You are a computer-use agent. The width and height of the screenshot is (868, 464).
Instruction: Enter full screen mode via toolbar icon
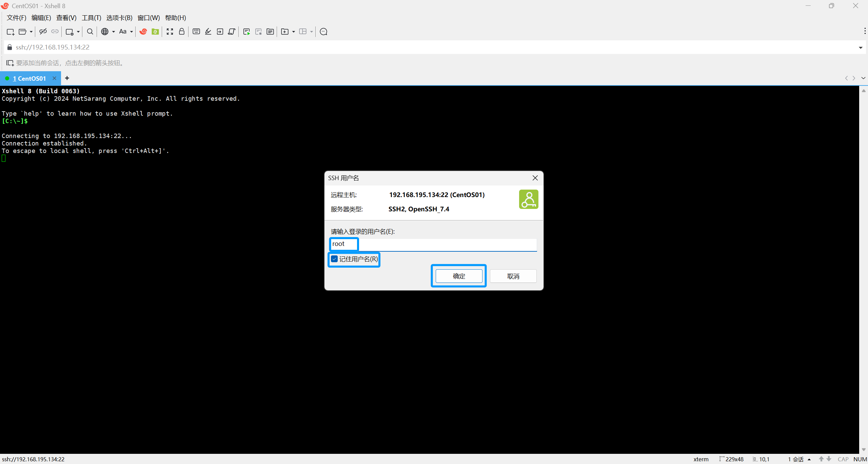point(170,32)
